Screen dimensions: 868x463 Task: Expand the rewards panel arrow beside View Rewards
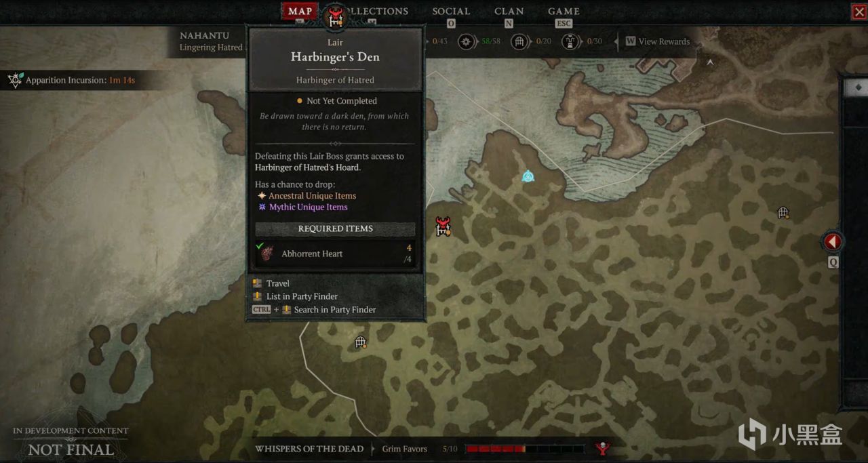pyautogui.click(x=616, y=41)
